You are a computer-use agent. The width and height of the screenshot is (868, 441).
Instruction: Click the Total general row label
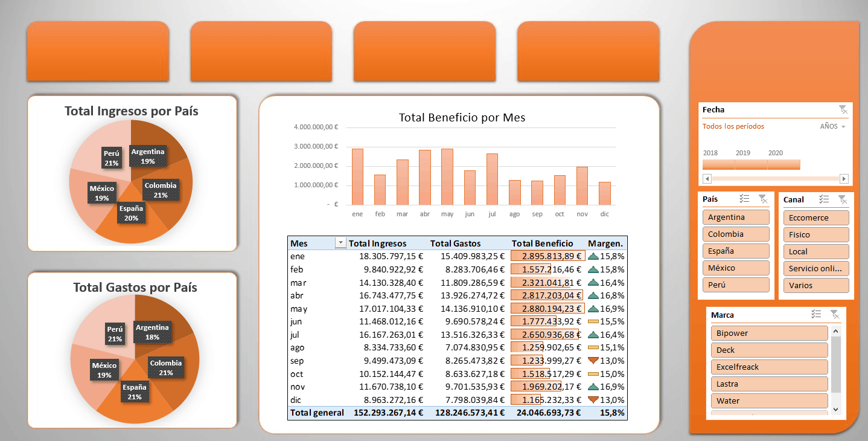(317, 413)
